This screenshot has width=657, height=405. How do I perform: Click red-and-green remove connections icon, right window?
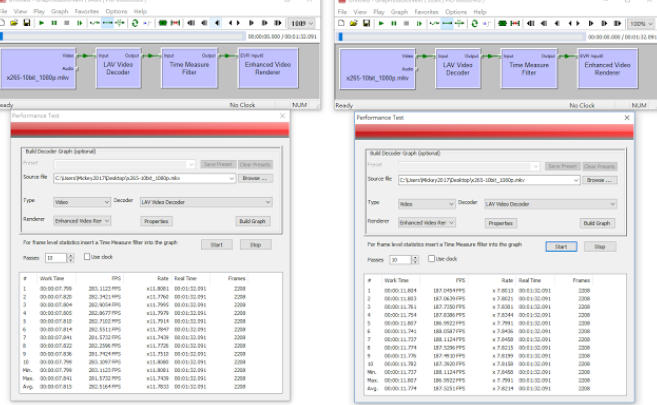(x=515, y=23)
